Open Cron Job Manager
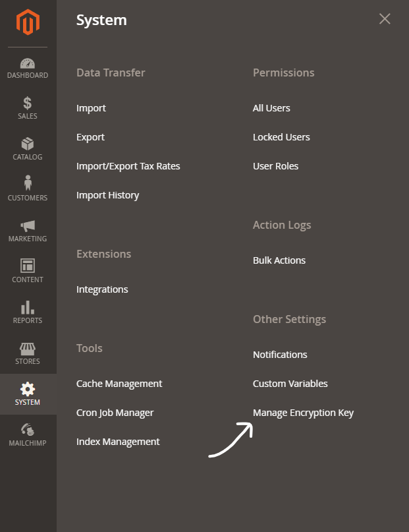409x532 pixels. point(115,413)
